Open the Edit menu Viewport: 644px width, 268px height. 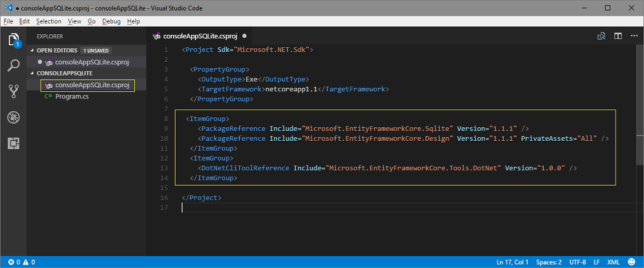click(x=24, y=21)
